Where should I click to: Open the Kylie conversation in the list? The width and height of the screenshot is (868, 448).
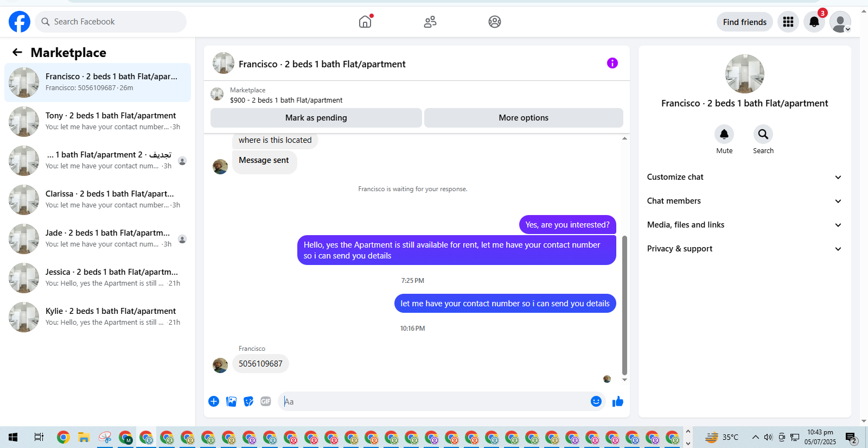(98, 317)
